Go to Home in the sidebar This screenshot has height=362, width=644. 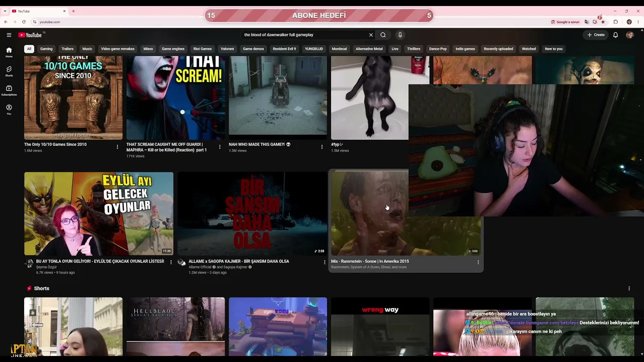pos(9,52)
